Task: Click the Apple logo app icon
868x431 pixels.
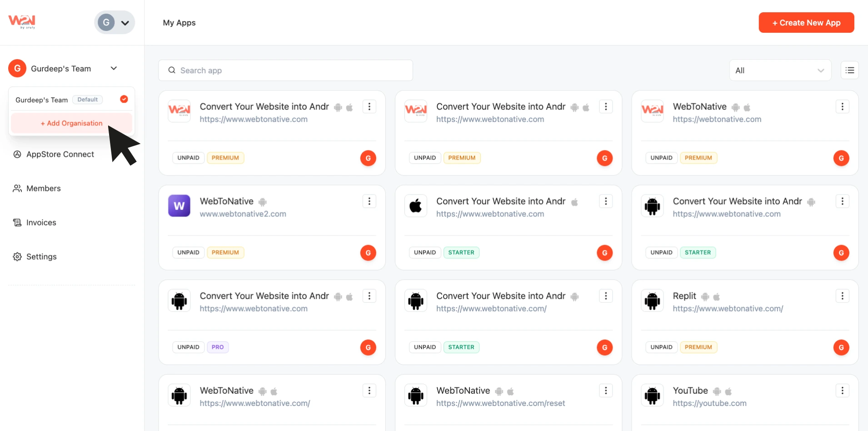Action: pyautogui.click(x=415, y=206)
